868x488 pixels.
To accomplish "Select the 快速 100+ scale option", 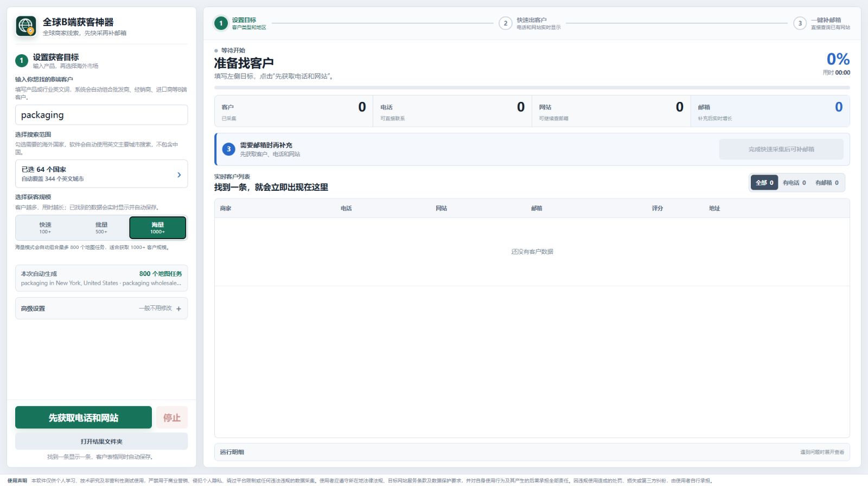I will [x=45, y=228].
